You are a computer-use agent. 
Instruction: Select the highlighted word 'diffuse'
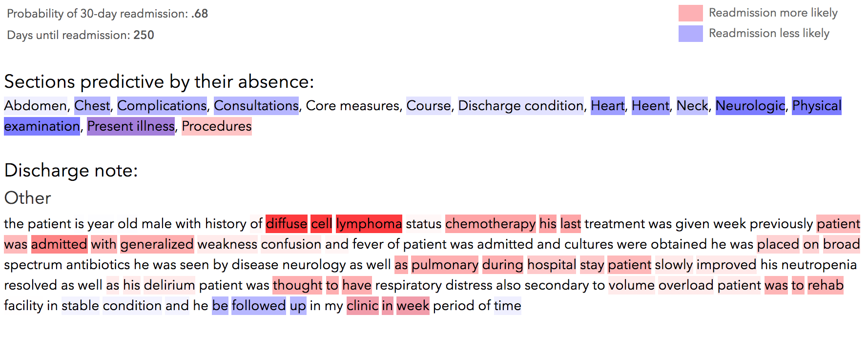(x=286, y=224)
